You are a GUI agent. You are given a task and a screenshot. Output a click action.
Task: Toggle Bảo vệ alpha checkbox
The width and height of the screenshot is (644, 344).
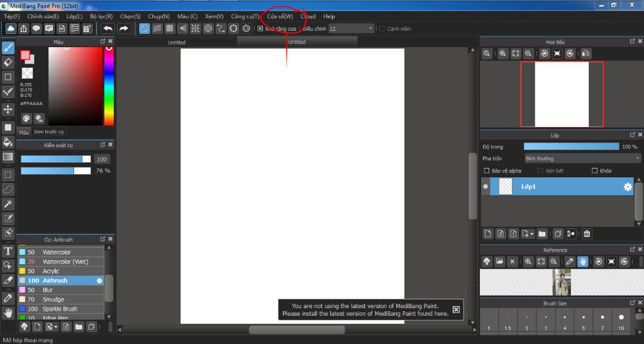(487, 171)
